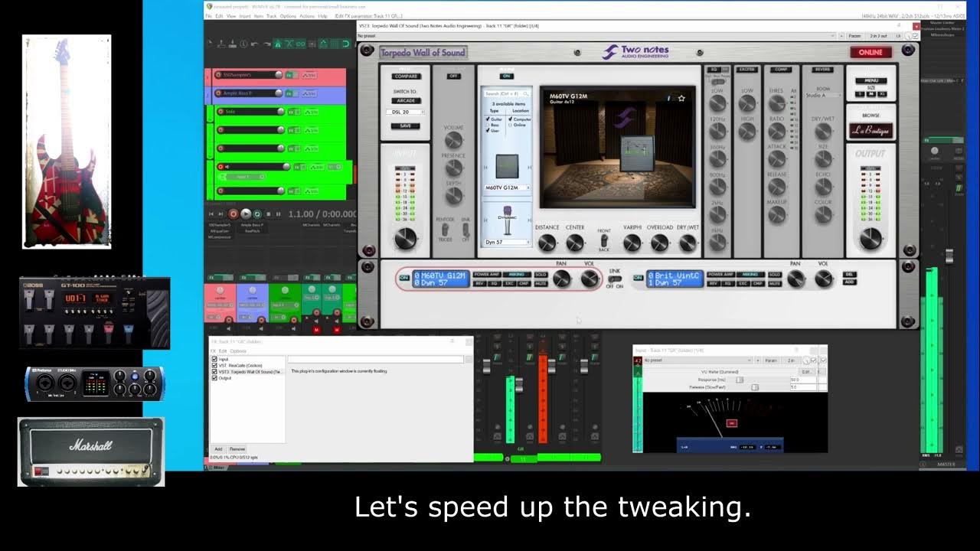Viewport: 980px width, 551px height.
Task: Click the cabinet Search field
Action: pyautogui.click(x=506, y=94)
